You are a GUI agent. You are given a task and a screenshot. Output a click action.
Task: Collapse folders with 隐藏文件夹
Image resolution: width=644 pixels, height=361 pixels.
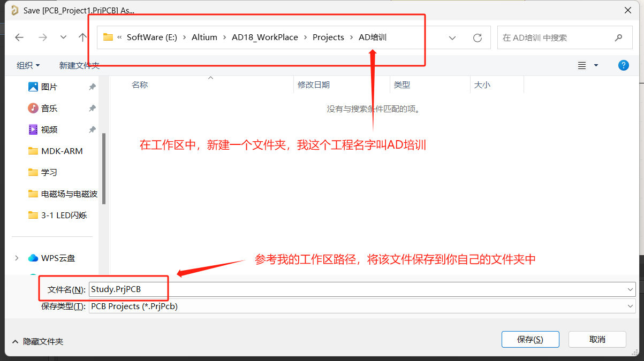(37, 341)
